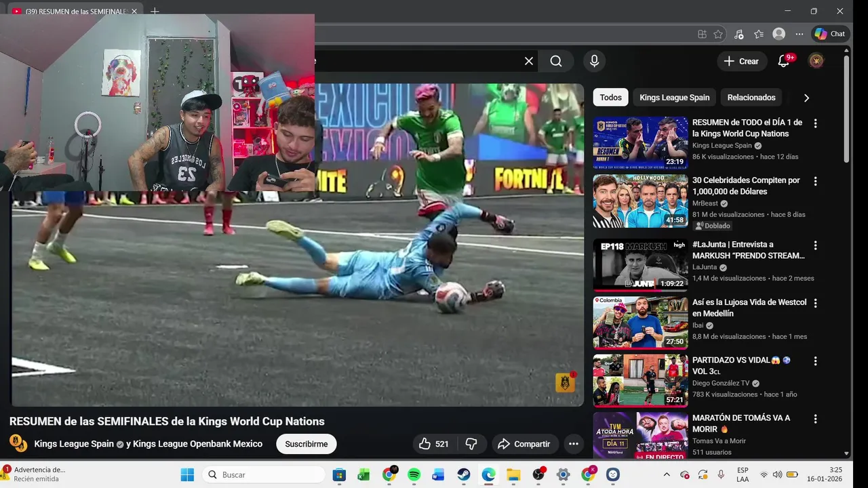Screen dimensions: 868x488
Task: Dislike the video
Action: (x=471, y=444)
